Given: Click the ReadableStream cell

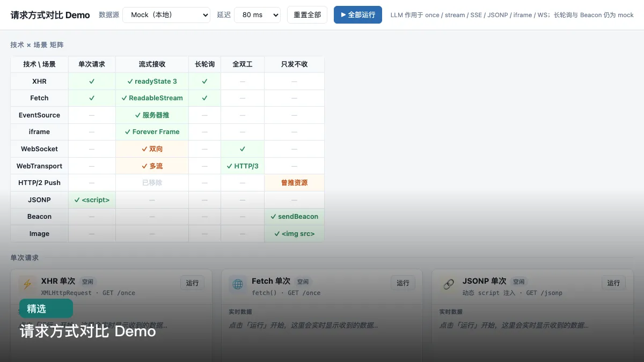Looking at the screenshot, I should pos(152,98).
